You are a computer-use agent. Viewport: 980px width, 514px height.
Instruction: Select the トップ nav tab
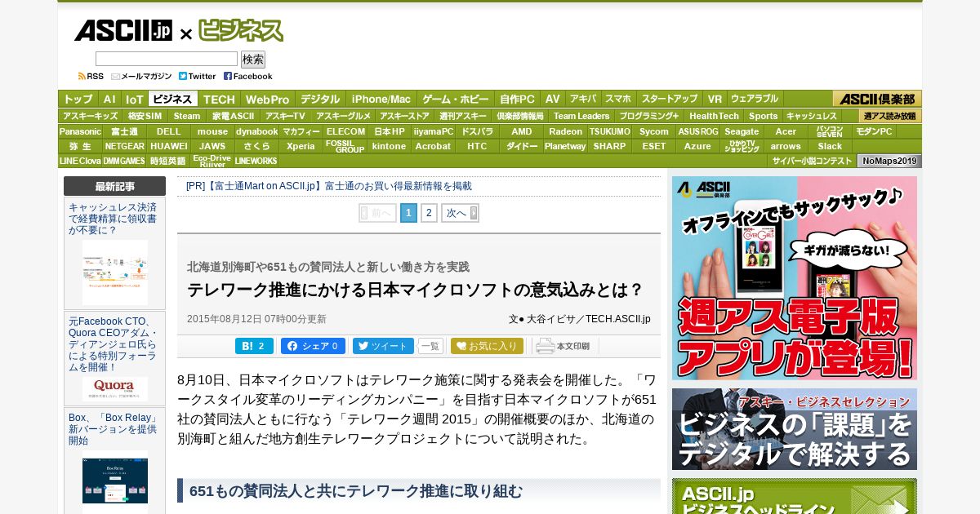(78, 99)
